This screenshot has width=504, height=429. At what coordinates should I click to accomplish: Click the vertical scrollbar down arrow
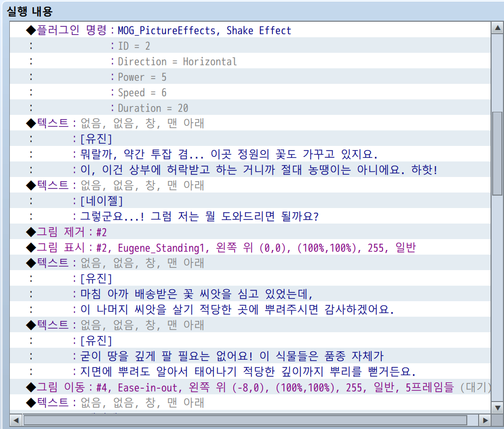coord(497,407)
